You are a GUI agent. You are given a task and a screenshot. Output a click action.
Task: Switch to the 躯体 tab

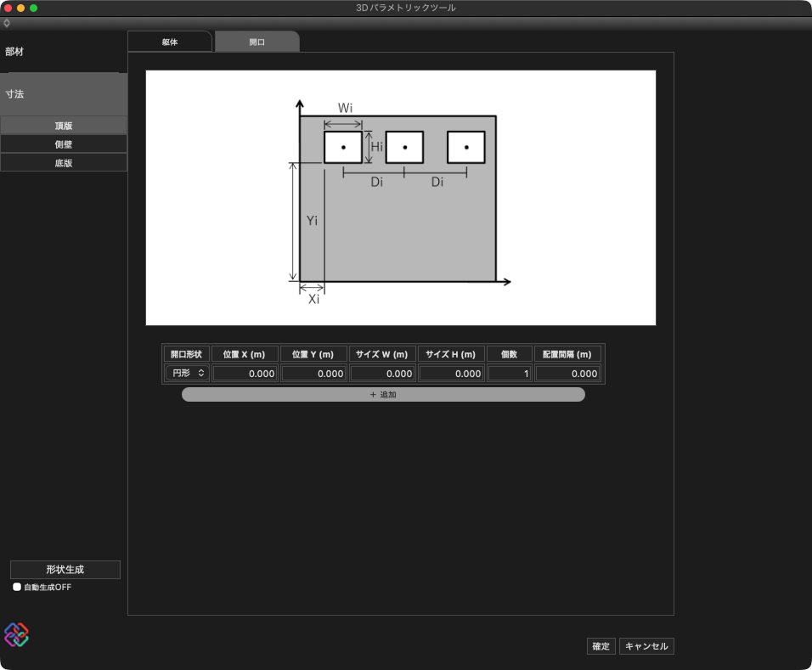[x=170, y=42]
